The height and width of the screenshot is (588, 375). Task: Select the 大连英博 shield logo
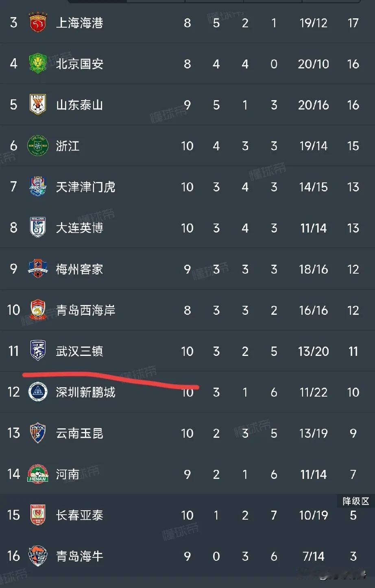pos(38,228)
